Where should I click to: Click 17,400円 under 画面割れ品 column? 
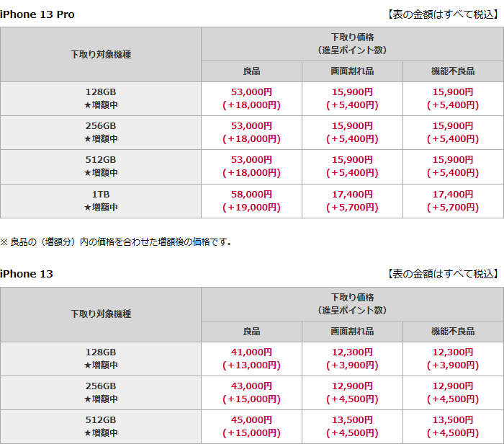coord(352,195)
